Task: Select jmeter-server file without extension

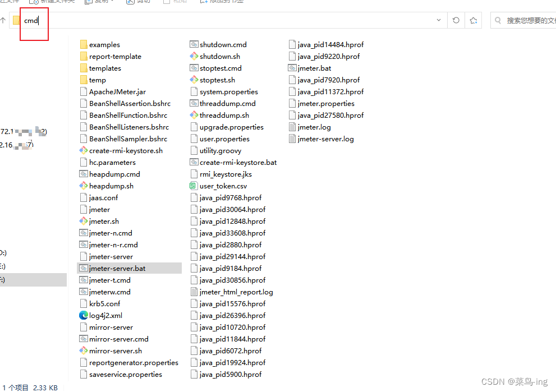Action: [111, 257]
